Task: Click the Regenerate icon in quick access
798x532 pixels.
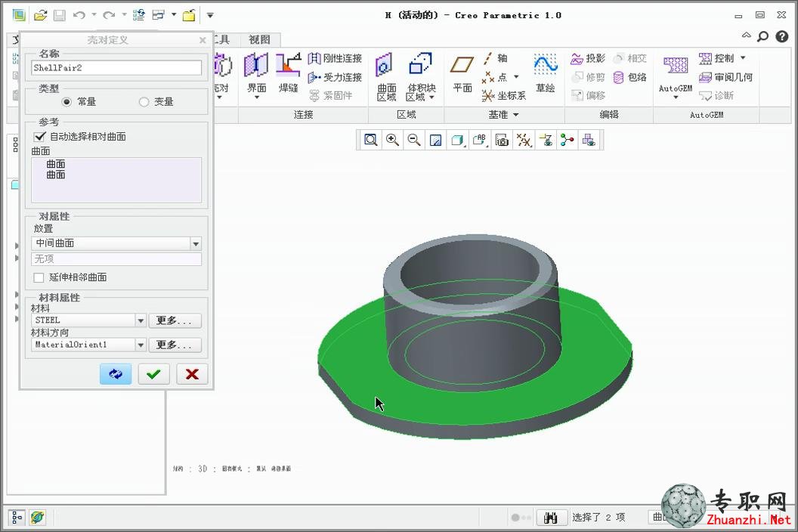Action: tap(138, 15)
